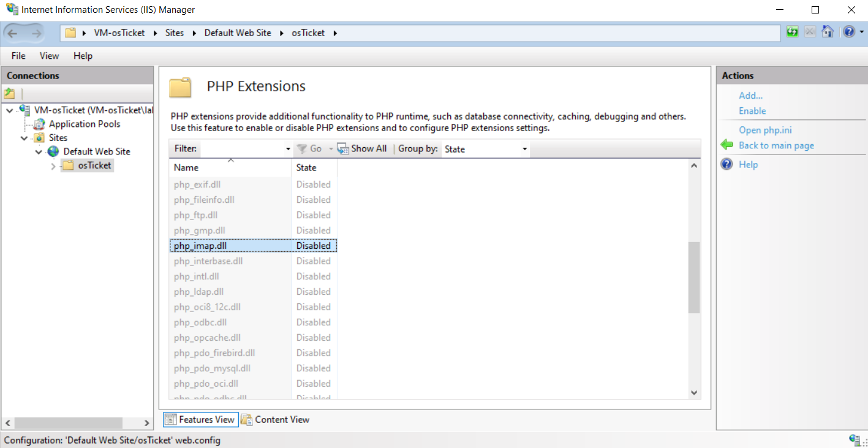This screenshot has height=448, width=868.
Task: Click Help link in Actions pane
Action: pyautogui.click(x=748, y=164)
